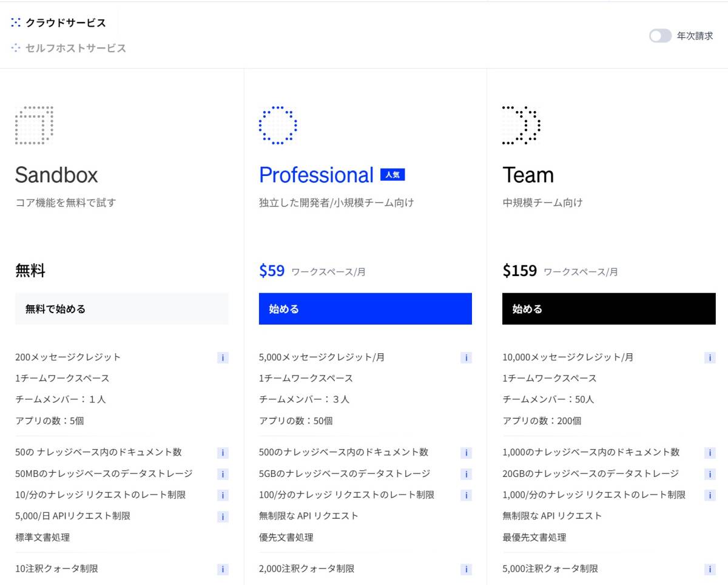Open info icon for 10注釈クォータ制限

click(223, 569)
